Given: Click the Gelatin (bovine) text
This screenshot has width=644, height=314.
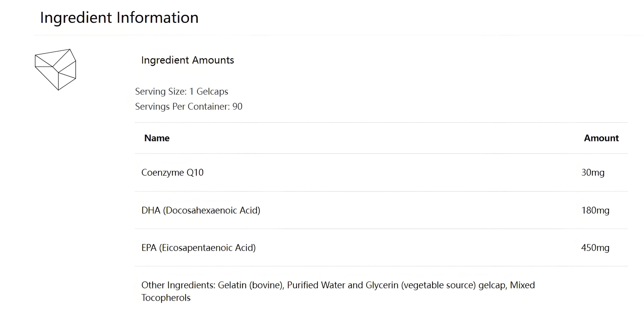Looking at the screenshot, I should coord(251,285).
